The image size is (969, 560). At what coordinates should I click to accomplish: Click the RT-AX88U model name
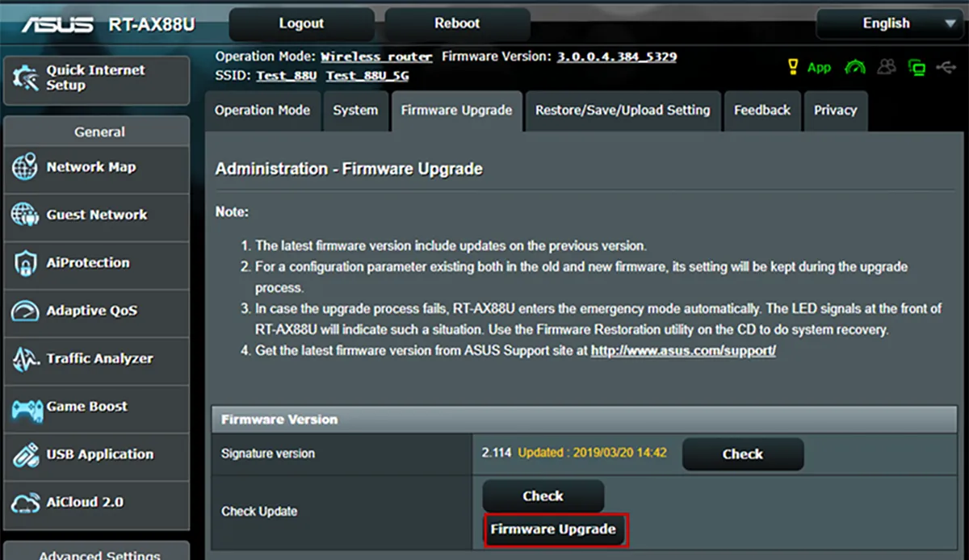(152, 24)
